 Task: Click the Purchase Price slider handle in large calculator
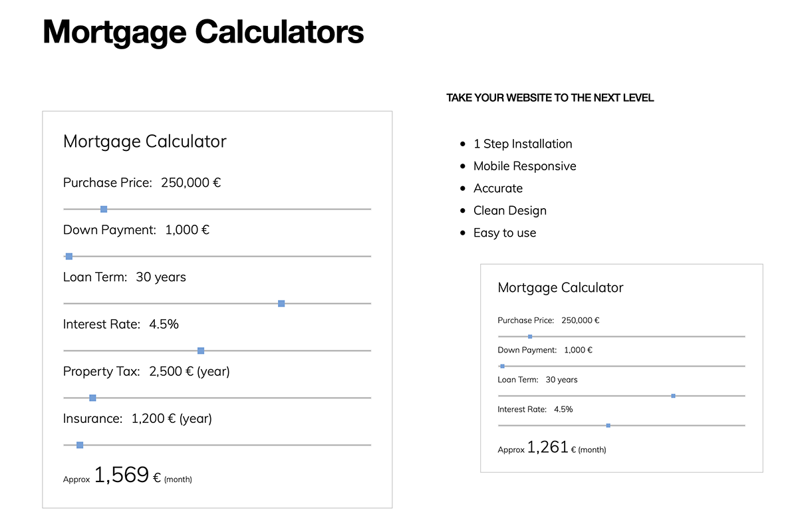[104, 209]
